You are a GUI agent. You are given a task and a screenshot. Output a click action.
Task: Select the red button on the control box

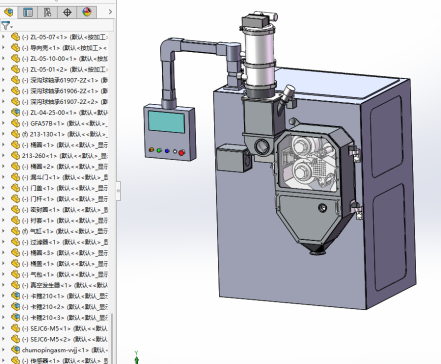point(182,153)
